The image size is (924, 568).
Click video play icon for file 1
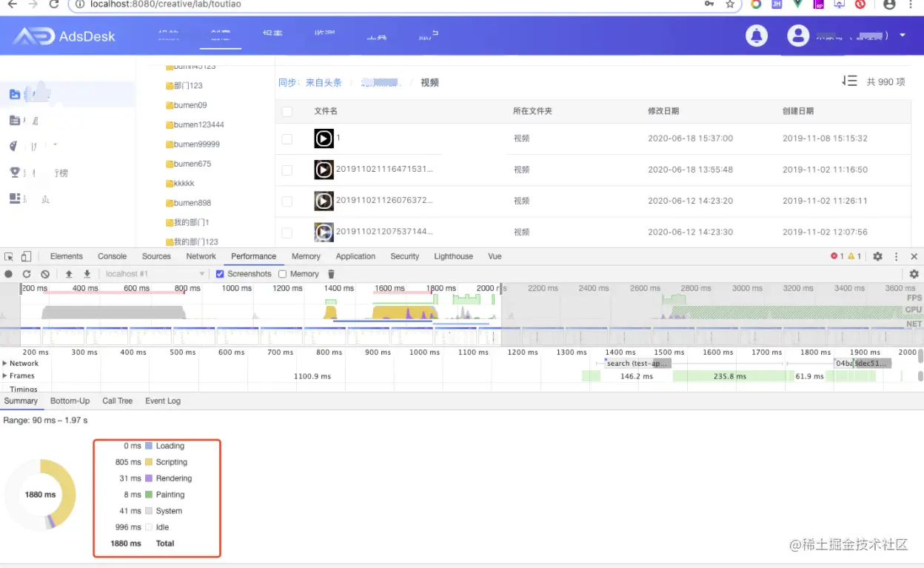[x=324, y=138]
